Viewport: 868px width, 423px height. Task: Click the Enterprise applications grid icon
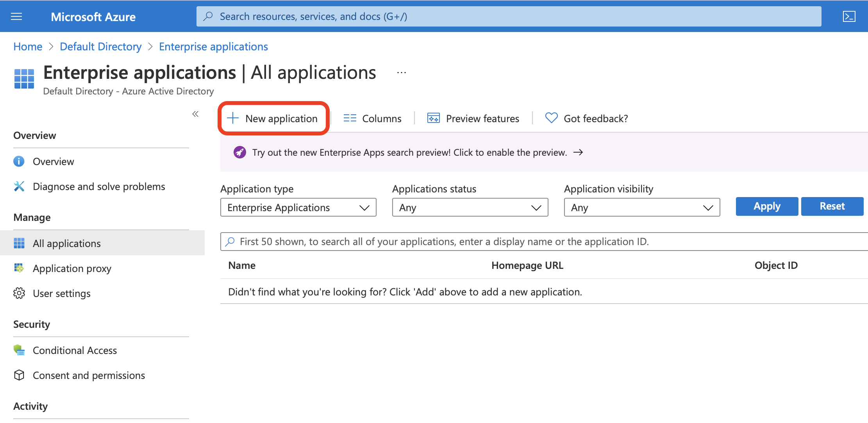[x=24, y=79]
